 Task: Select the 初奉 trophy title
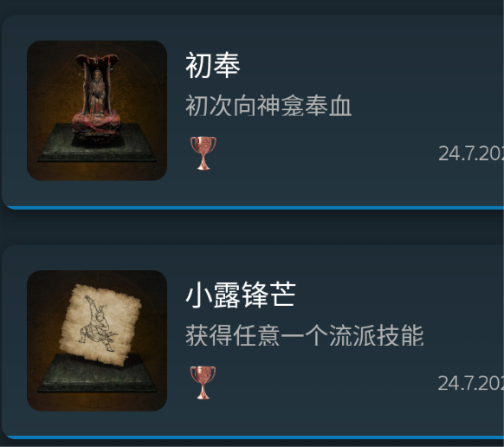pyautogui.click(x=213, y=66)
